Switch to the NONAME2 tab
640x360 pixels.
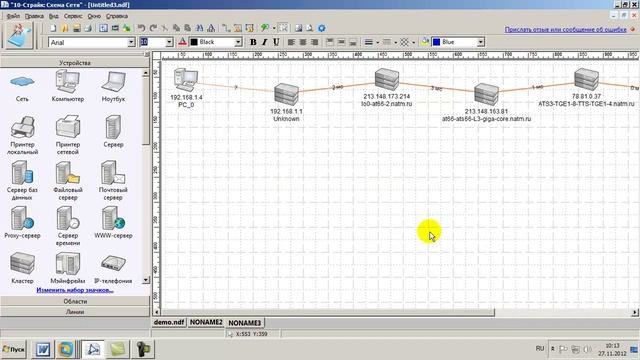(x=206, y=322)
